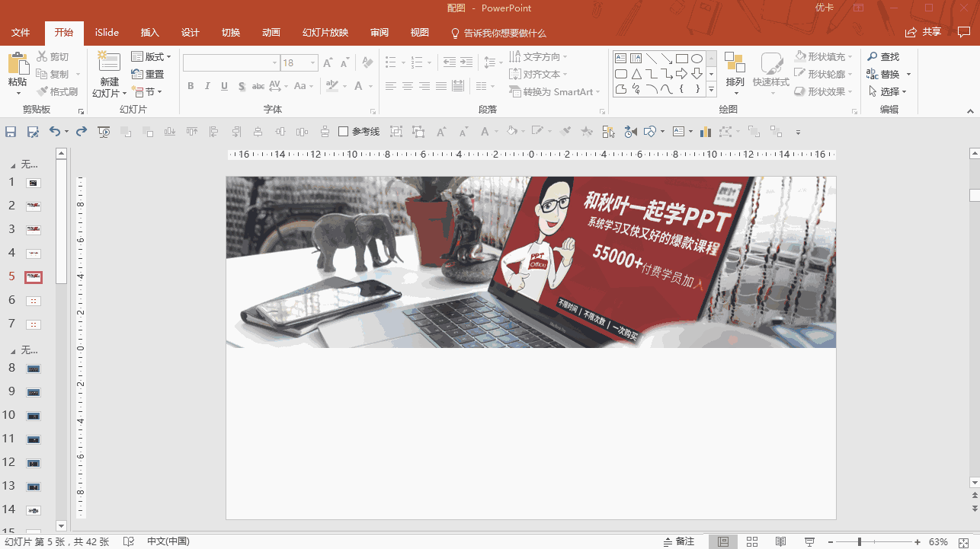Click the Undo arrow icon

click(x=54, y=132)
